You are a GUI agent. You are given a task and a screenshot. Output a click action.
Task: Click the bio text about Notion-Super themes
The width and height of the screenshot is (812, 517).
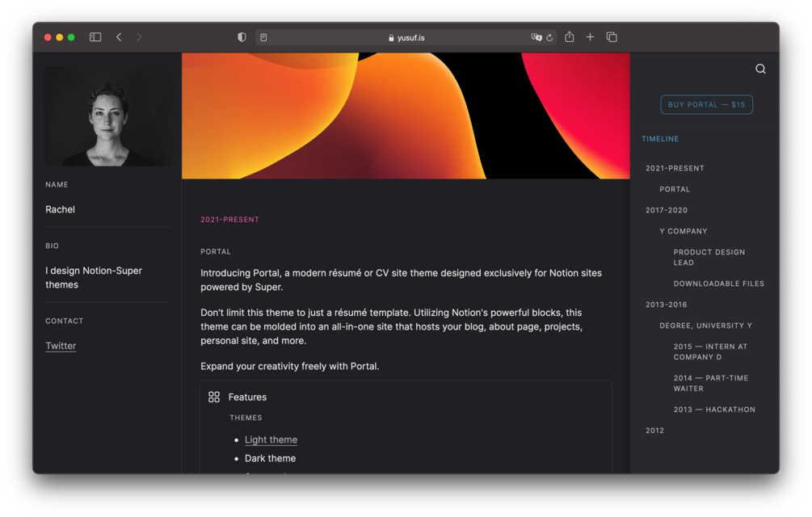coord(94,278)
